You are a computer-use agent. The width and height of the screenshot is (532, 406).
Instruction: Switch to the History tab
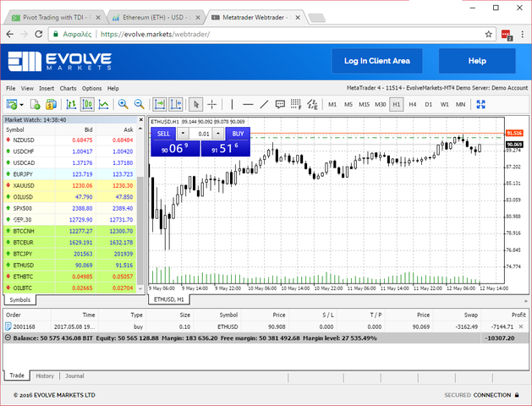45,376
